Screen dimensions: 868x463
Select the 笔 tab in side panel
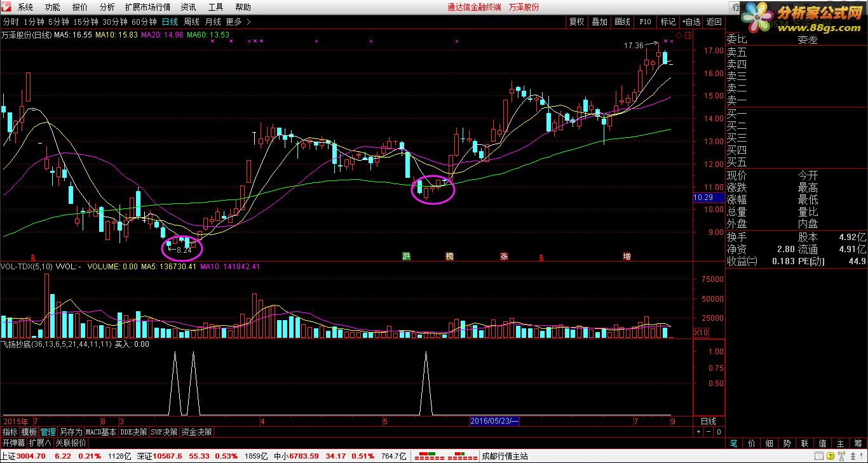click(x=733, y=443)
